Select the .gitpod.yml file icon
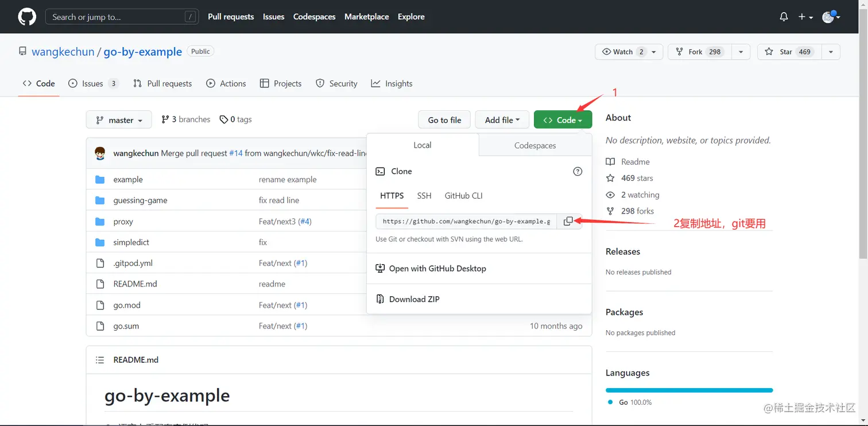This screenshot has width=868, height=426. click(100, 263)
